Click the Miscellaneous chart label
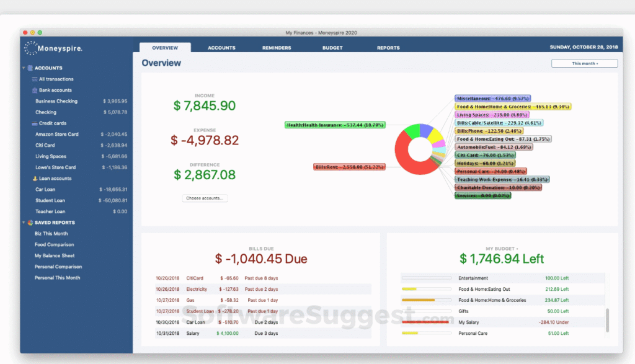Screen dimensions: 635x364 [x=493, y=99]
